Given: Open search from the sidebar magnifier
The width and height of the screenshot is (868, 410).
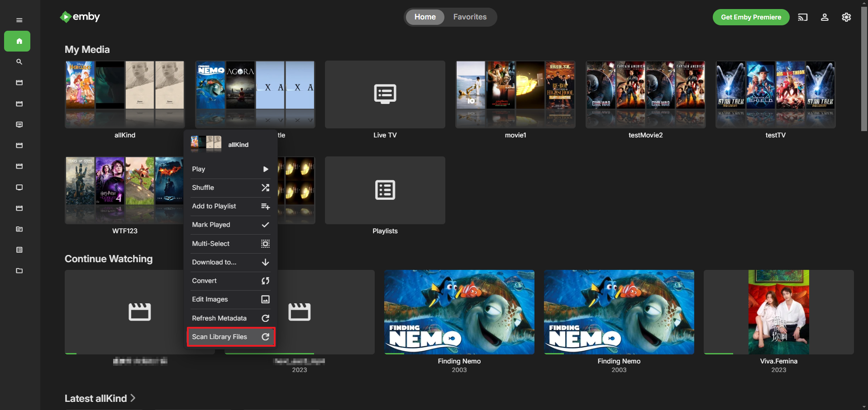Looking at the screenshot, I should pyautogui.click(x=19, y=62).
